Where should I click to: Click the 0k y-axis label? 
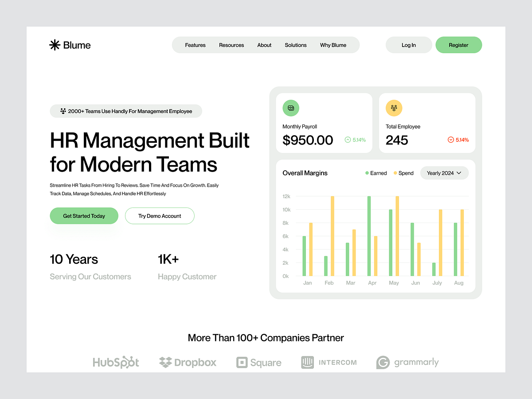[286, 276]
